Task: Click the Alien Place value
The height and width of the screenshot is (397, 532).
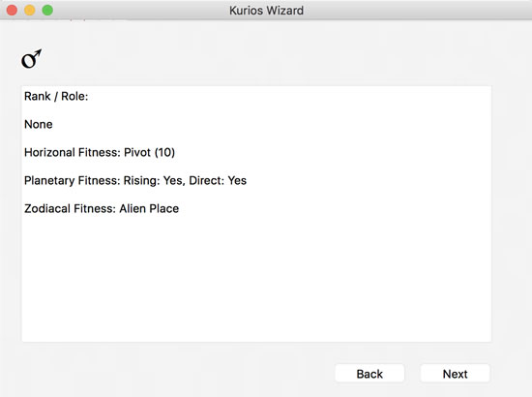Action: coord(149,208)
